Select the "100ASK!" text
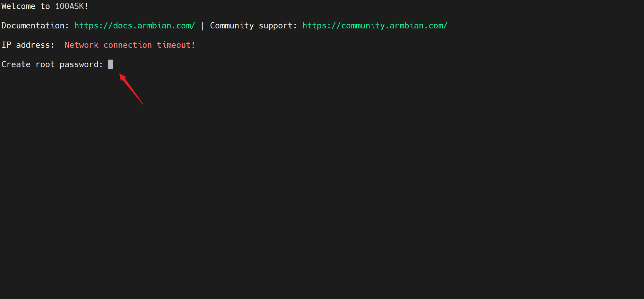644x299 pixels. tap(72, 6)
